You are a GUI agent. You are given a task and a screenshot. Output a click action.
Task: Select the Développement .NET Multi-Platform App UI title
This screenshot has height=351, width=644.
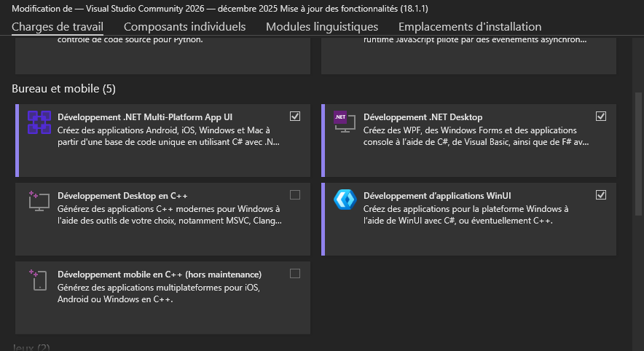(x=145, y=117)
